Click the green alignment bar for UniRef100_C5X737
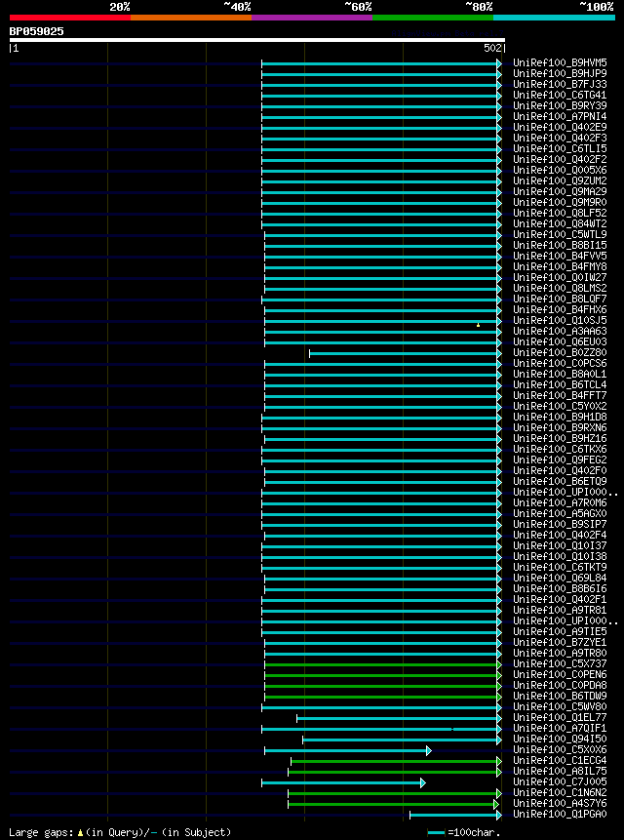The height and width of the screenshot is (840, 624). click(383, 664)
